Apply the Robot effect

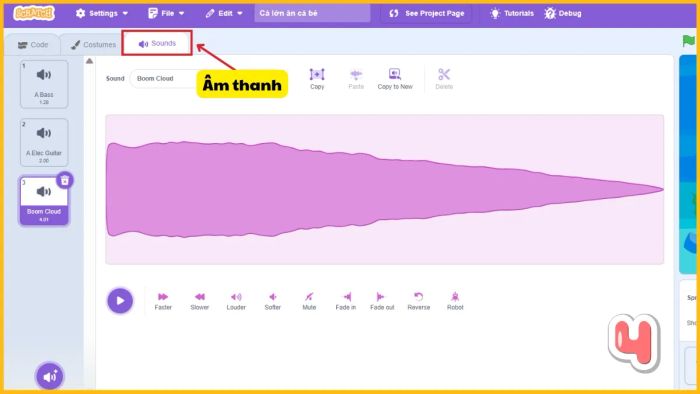[x=455, y=301]
